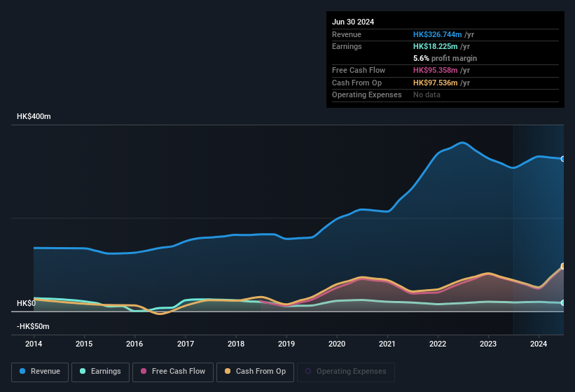
Task: Click the 2016 x-axis label
Action: 134,344
